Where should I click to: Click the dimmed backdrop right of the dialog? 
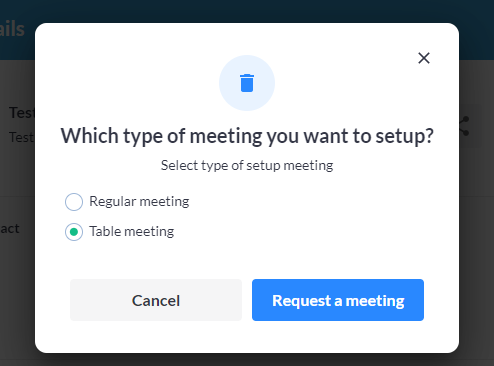(477, 233)
